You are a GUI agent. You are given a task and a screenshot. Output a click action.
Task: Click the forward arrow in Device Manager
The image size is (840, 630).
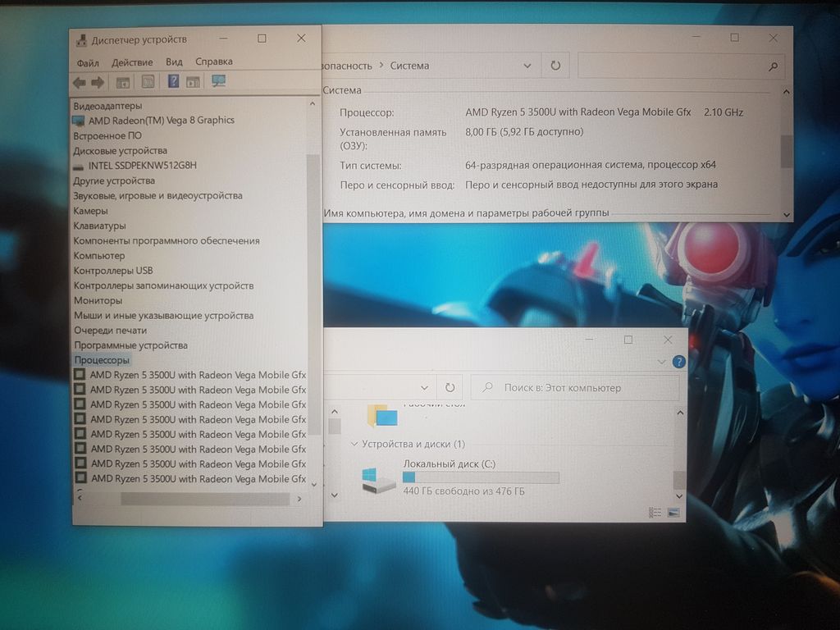pyautogui.click(x=98, y=83)
